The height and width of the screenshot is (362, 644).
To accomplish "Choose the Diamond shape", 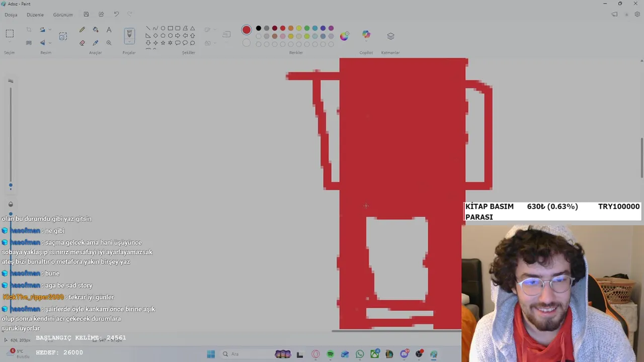I will click(x=155, y=36).
